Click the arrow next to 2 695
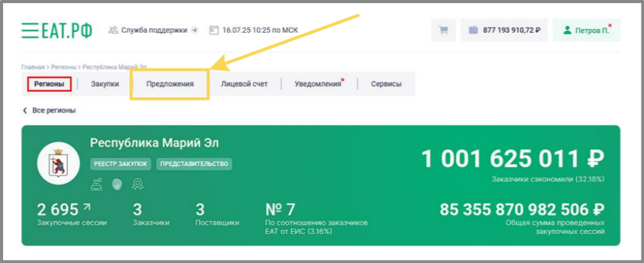This screenshot has width=644, height=263. (x=86, y=206)
